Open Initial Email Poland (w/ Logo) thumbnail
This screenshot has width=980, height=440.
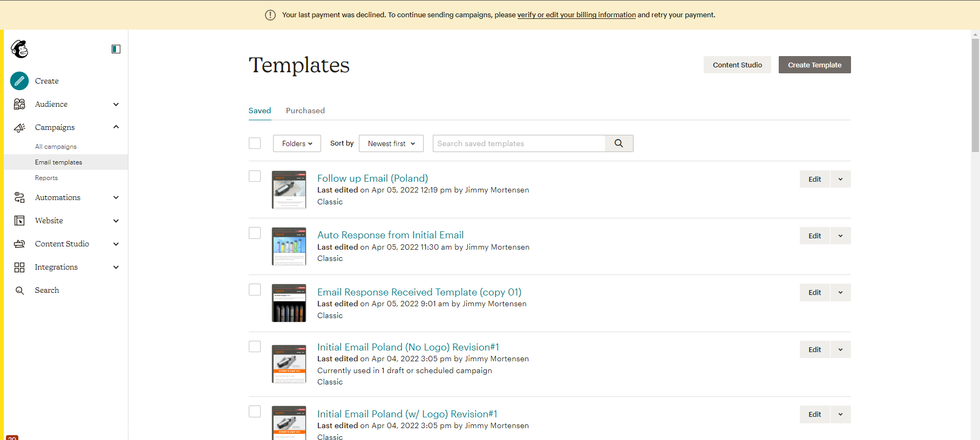coord(289,423)
